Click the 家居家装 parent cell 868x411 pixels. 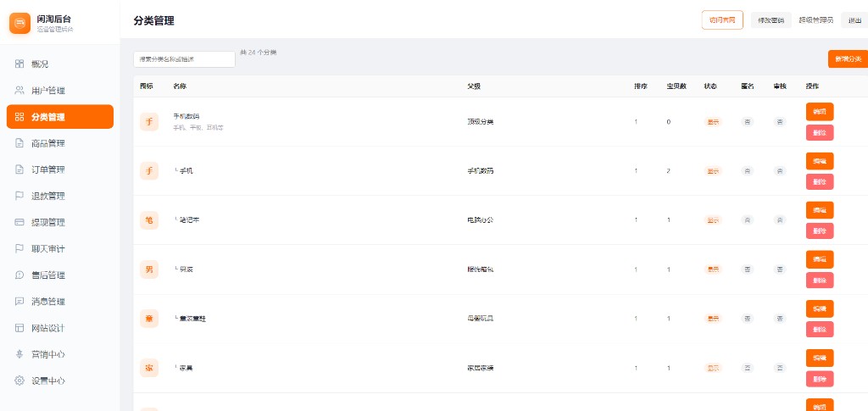(480, 368)
